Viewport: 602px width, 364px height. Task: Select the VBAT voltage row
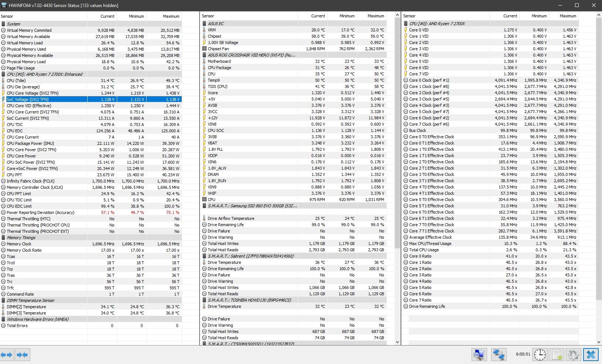pyautogui.click(x=294, y=143)
